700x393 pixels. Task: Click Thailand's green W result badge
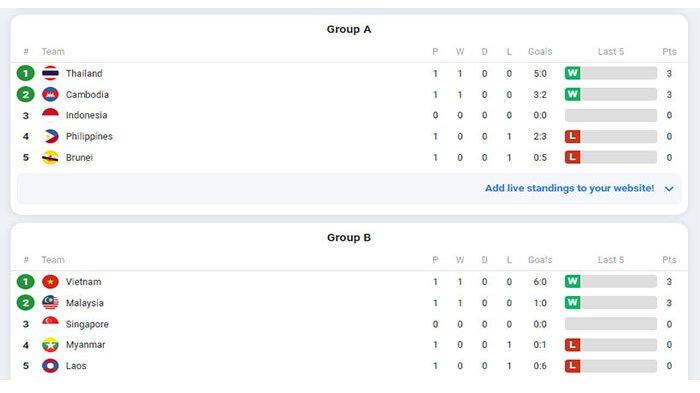[x=572, y=73]
